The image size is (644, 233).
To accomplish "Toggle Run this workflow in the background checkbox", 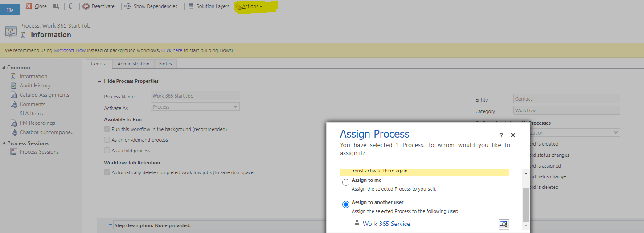I will pyautogui.click(x=107, y=129).
